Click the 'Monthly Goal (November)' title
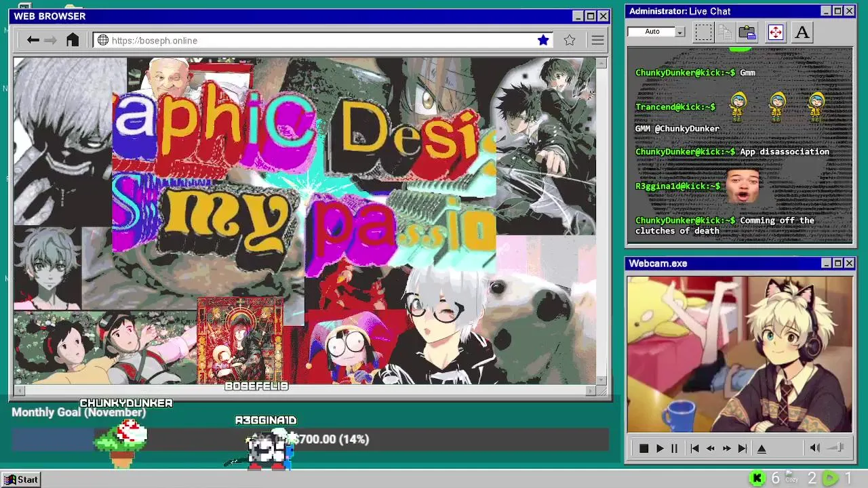This screenshot has width=868, height=488. (x=79, y=412)
